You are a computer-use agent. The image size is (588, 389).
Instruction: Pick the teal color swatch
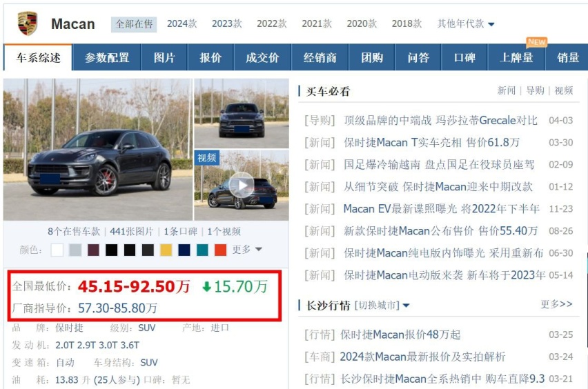pos(202,250)
